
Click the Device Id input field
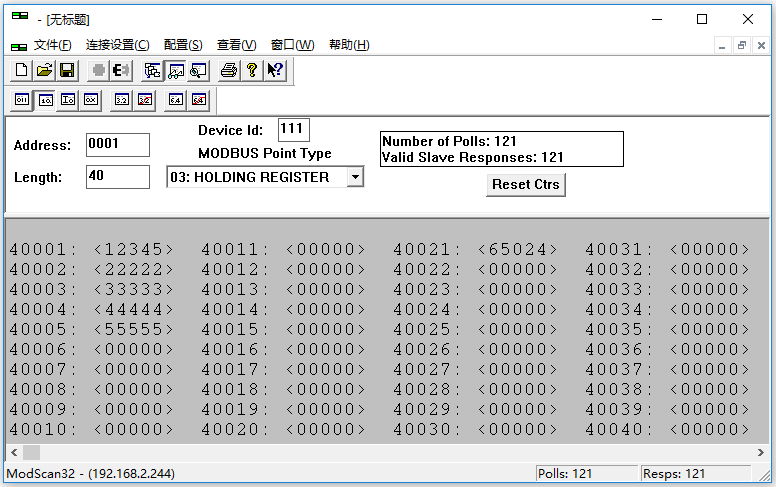tap(293, 130)
